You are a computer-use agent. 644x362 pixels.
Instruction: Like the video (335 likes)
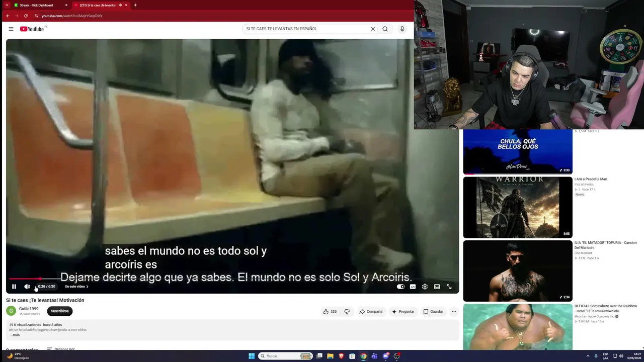tap(330, 312)
